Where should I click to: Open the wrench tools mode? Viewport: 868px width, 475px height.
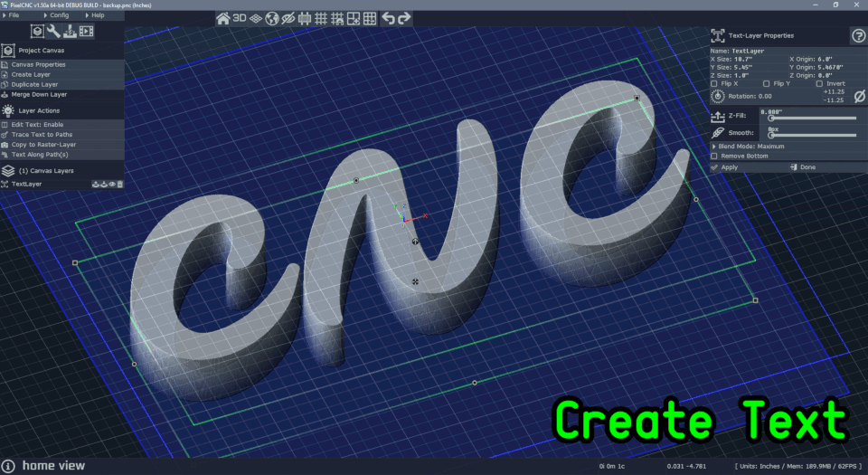coord(53,32)
